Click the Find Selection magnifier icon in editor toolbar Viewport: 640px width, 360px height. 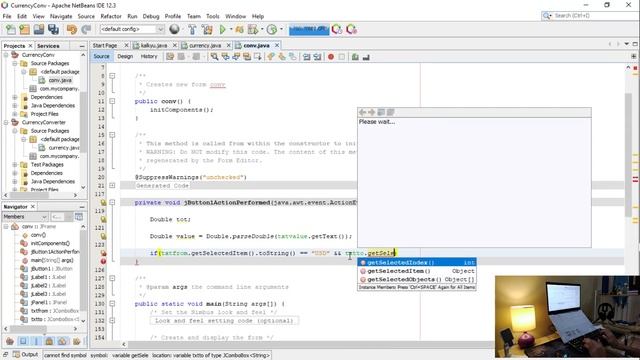coord(214,57)
